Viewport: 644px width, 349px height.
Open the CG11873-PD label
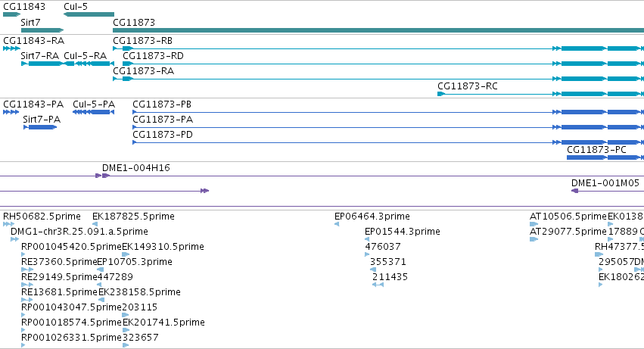[163, 135]
